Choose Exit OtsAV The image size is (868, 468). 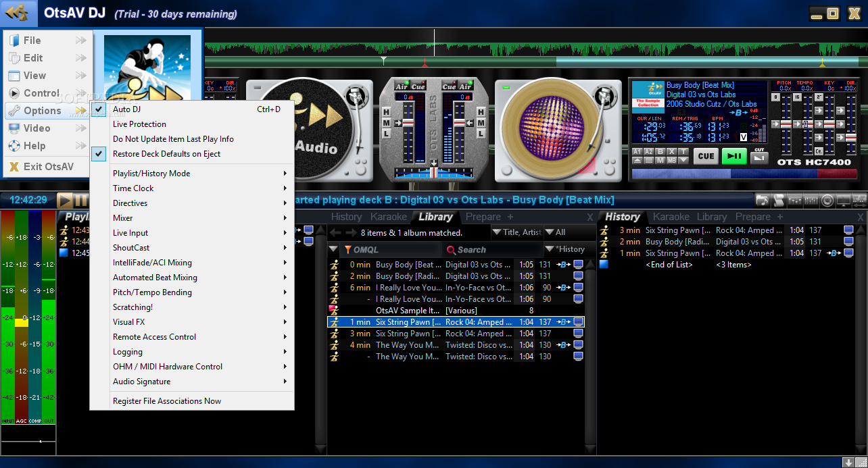click(x=47, y=167)
